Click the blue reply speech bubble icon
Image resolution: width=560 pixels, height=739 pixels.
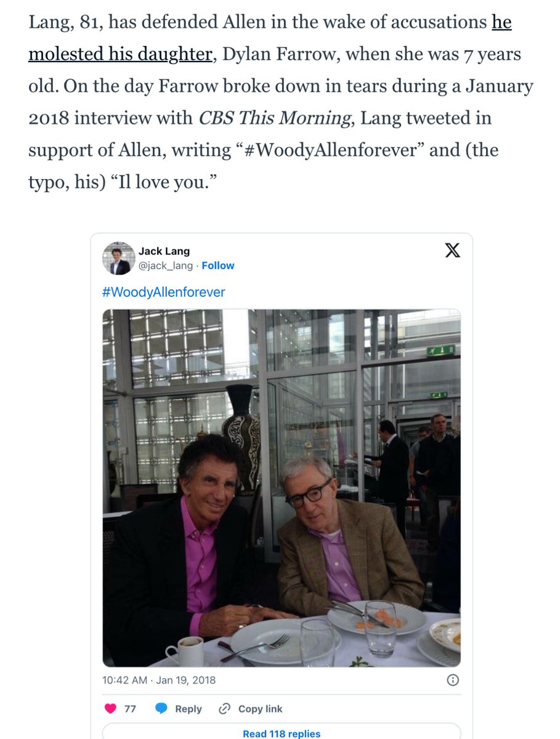click(x=162, y=709)
